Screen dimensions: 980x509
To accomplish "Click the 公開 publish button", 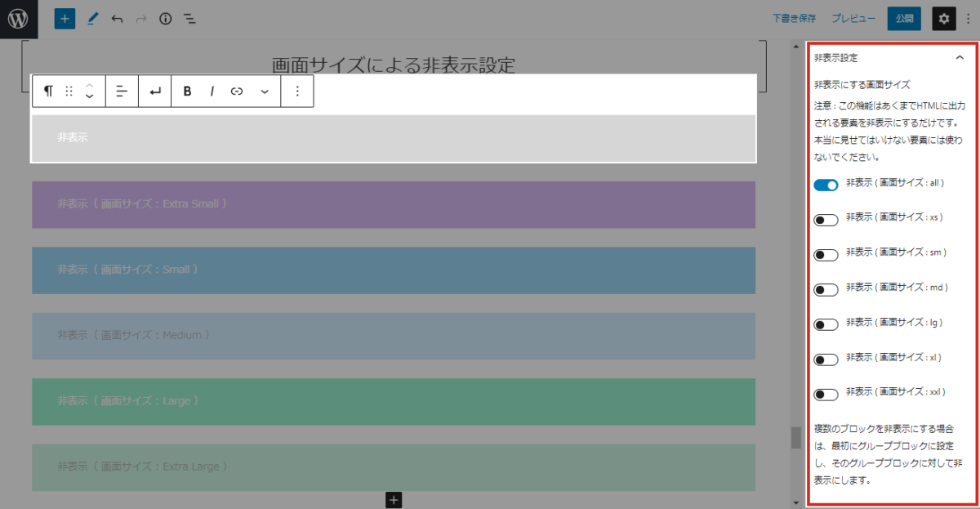I will click(x=904, y=19).
